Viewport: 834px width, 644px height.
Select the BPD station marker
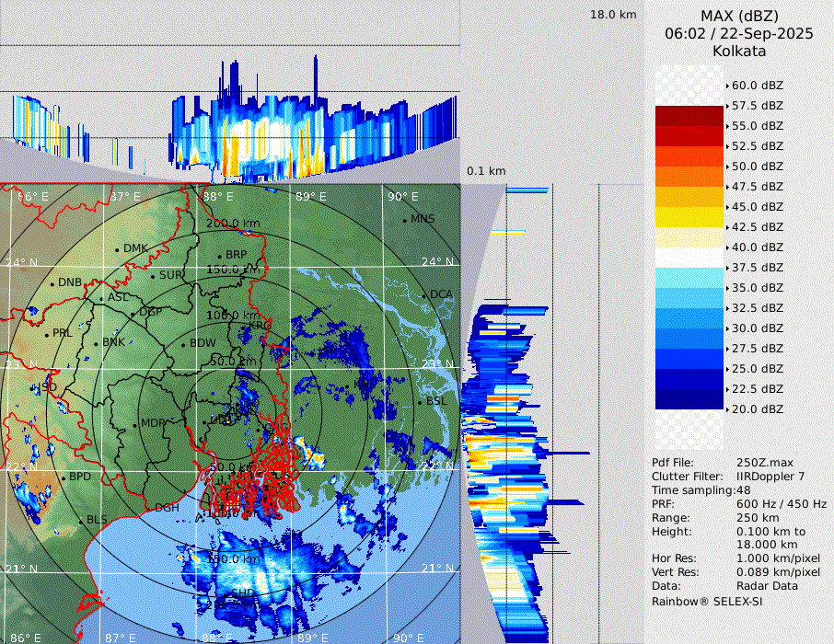(63, 477)
